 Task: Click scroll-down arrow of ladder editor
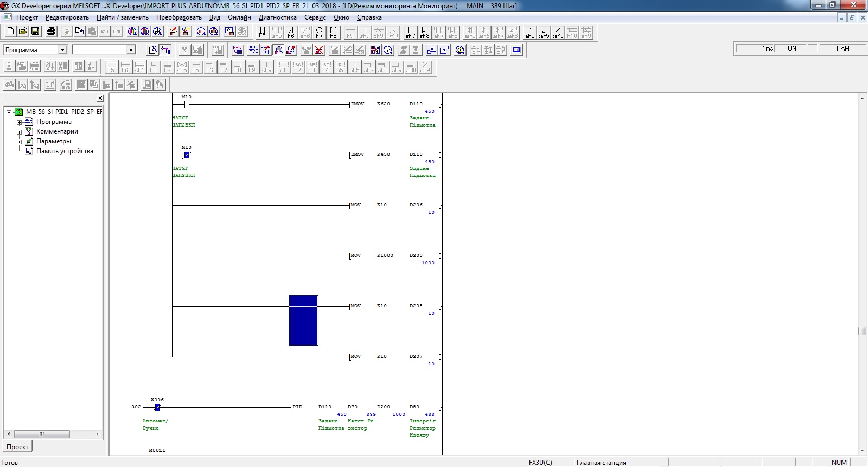(862, 451)
